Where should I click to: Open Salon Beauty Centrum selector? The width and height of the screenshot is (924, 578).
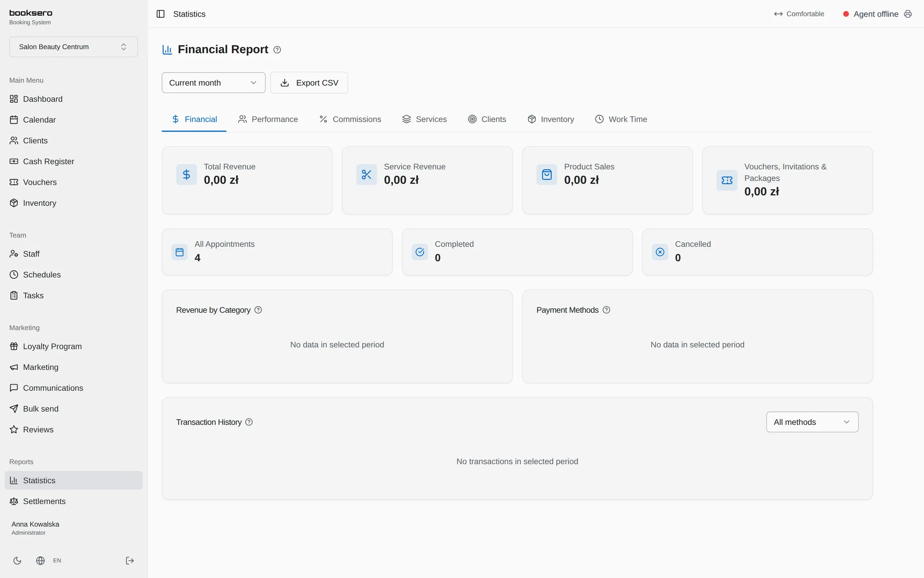tap(73, 47)
